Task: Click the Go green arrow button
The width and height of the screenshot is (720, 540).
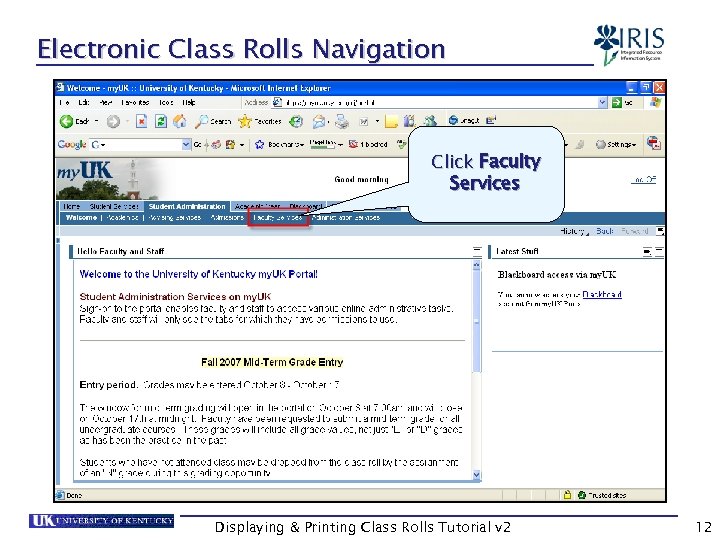Action: click(616, 103)
